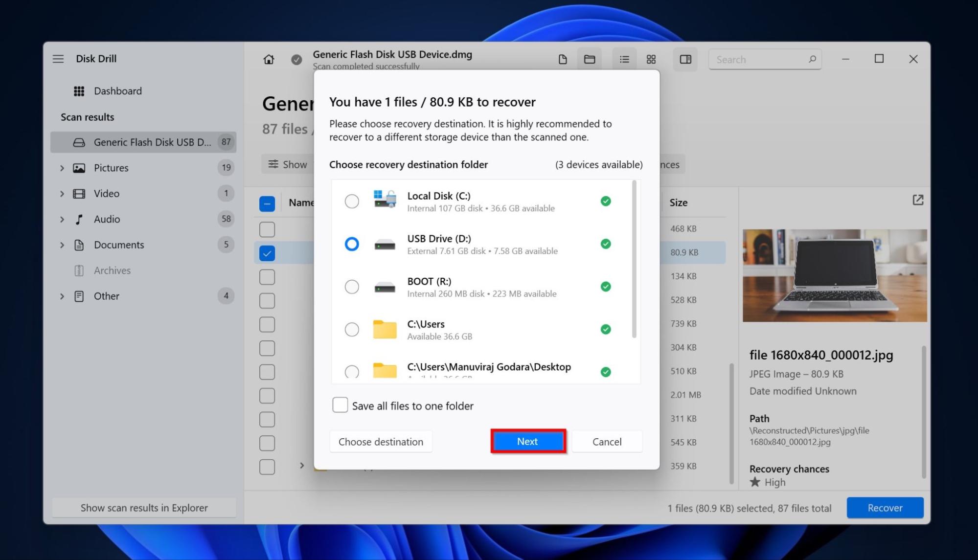Viewport: 978px width, 560px height.
Task: Select USB Drive (D:) as recovery destination
Action: point(352,243)
